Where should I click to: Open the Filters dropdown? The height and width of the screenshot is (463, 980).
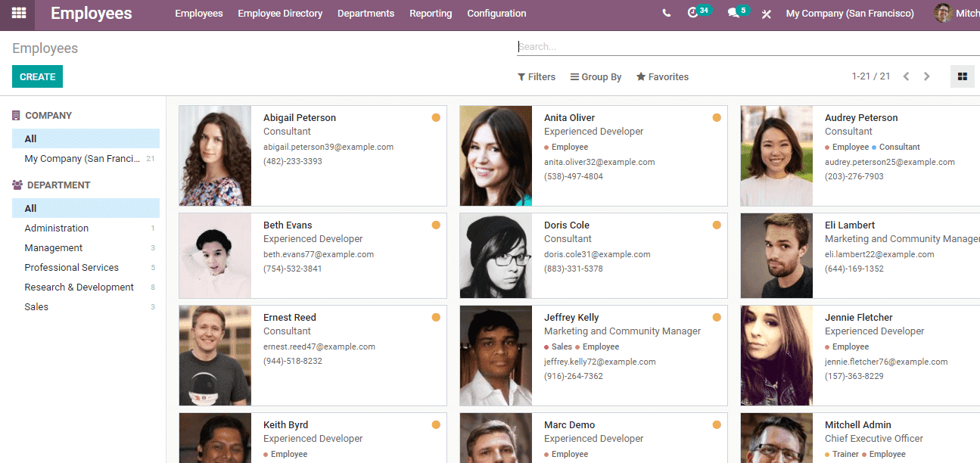[x=537, y=77]
